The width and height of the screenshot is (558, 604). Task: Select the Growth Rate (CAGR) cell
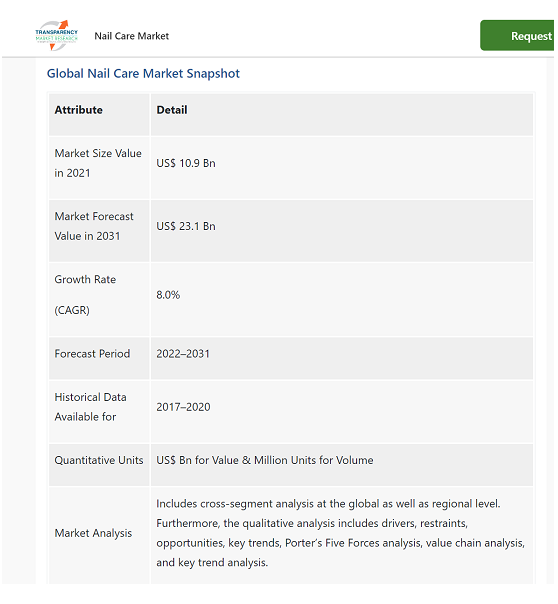[x=99, y=299]
